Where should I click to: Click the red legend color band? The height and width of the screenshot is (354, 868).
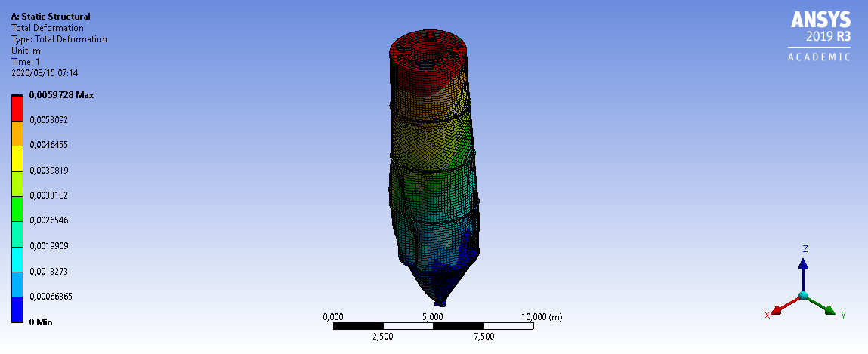tap(17, 109)
